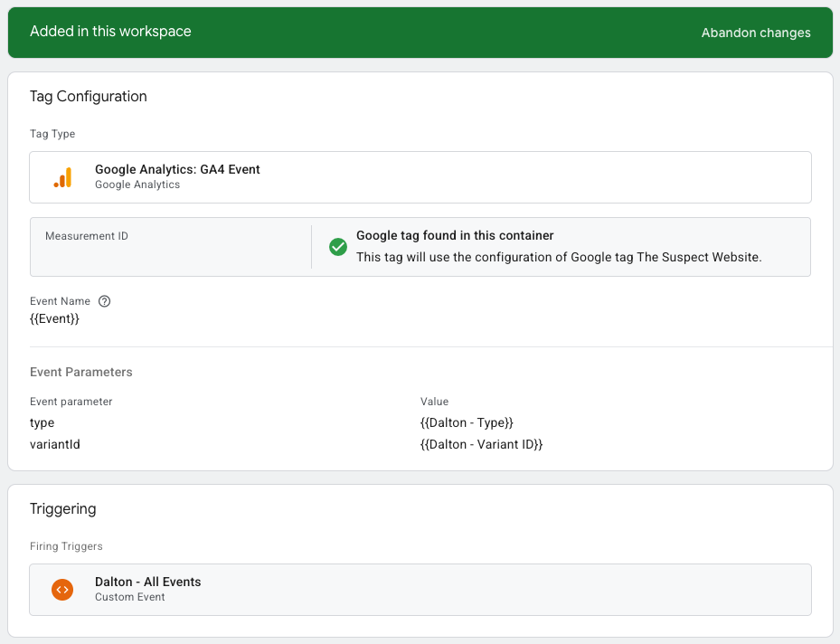This screenshot has width=840, height=644.
Task: Click the Abandon changes button
Action: click(755, 33)
